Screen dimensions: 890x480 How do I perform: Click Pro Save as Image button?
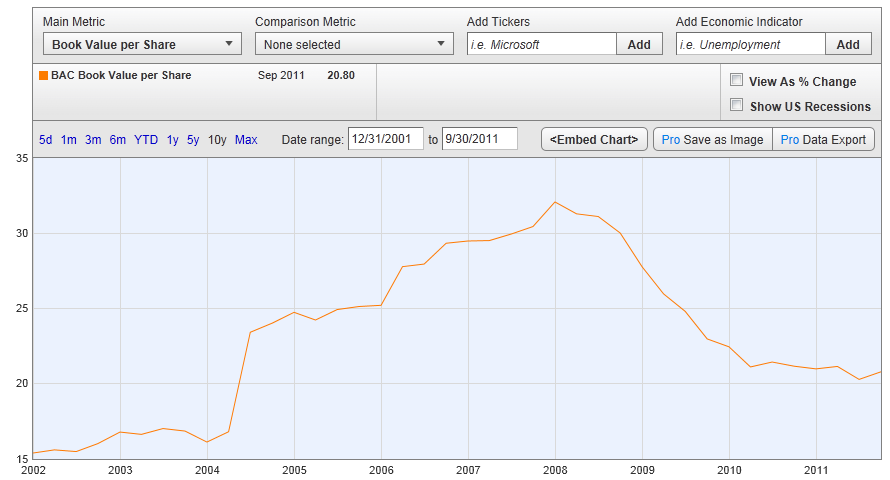[713, 140]
